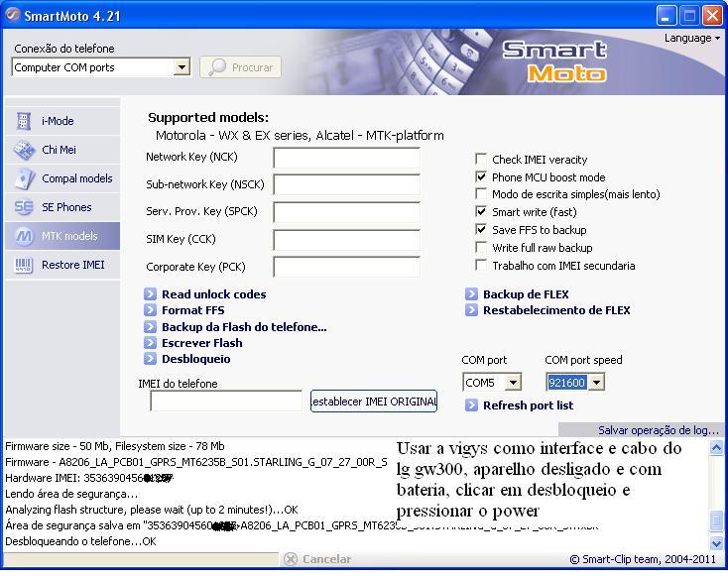Expand the COM port speed dropdown
The image size is (728, 576).
(x=597, y=383)
